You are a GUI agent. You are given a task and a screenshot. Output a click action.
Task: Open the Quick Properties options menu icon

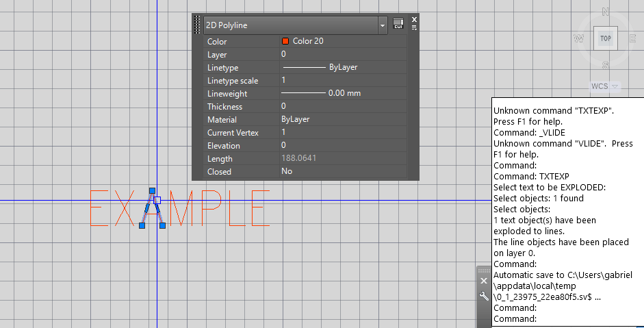pos(414,28)
